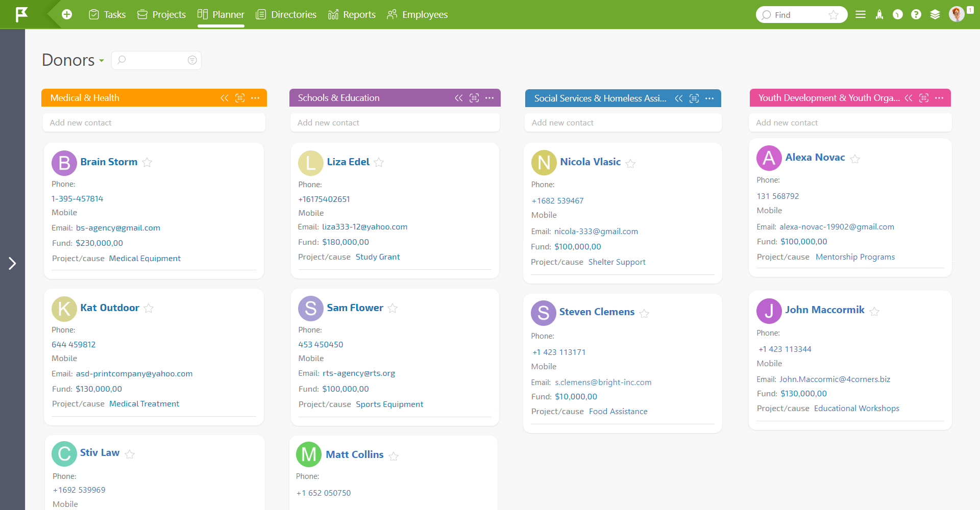Star the Kat Outdoor contact

(x=149, y=308)
